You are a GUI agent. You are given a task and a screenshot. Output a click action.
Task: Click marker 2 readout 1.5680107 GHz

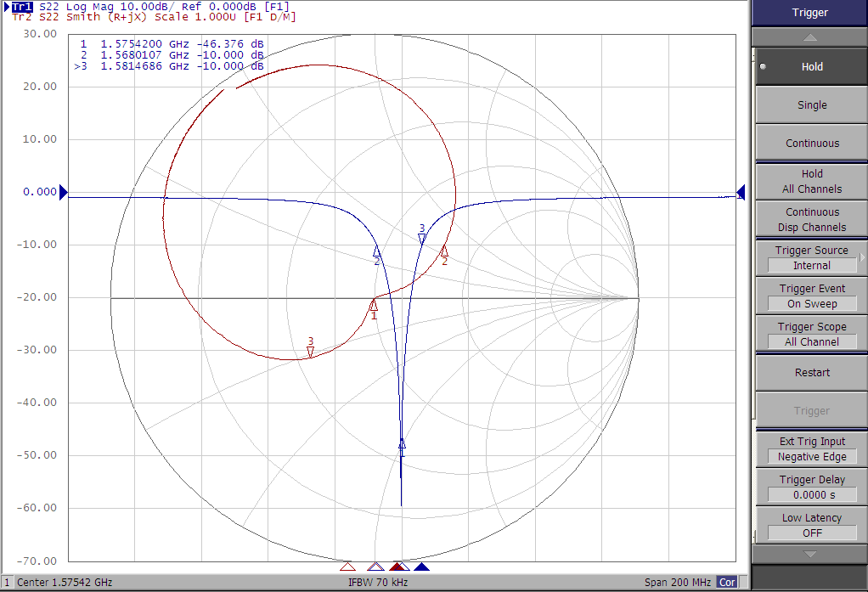pyautogui.click(x=172, y=55)
